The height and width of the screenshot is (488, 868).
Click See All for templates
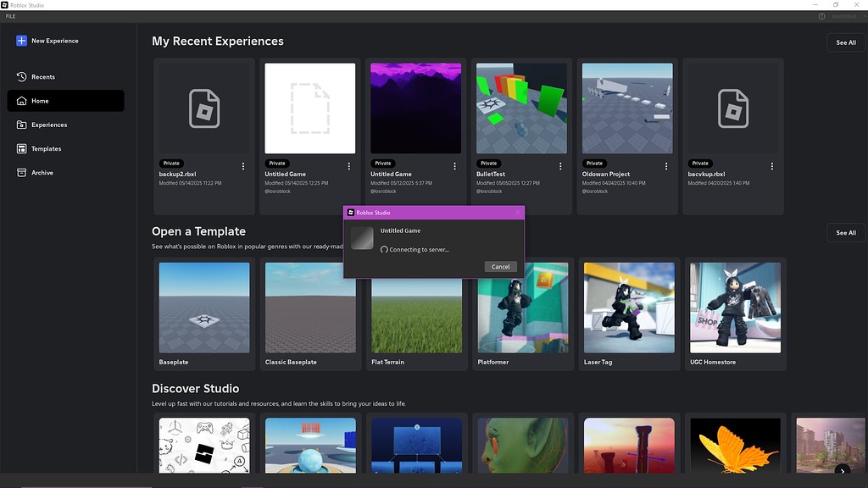click(x=846, y=233)
